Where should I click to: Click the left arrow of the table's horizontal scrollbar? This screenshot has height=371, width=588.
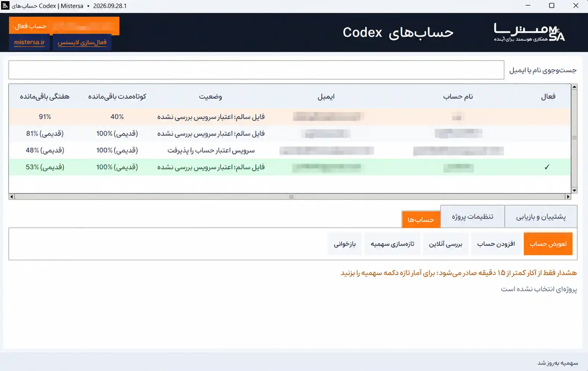12,197
